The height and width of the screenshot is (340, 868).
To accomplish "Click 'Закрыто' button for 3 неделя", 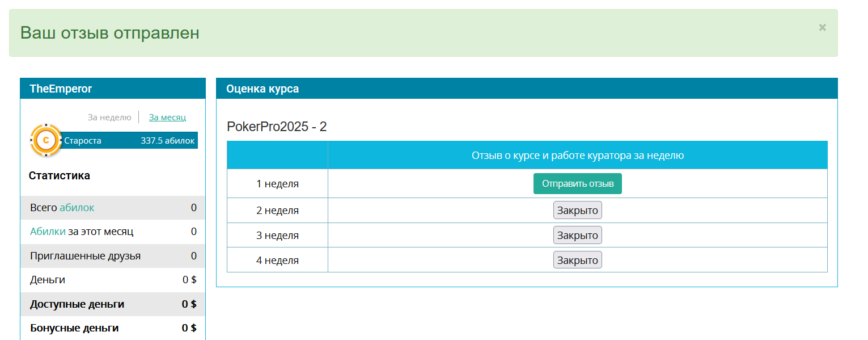I will [x=578, y=235].
